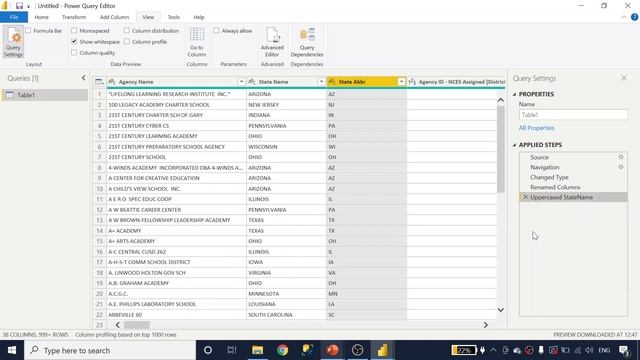The height and width of the screenshot is (360, 640).
Task: Uncheck Show whitespace checkbox
Action: point(74,42)
